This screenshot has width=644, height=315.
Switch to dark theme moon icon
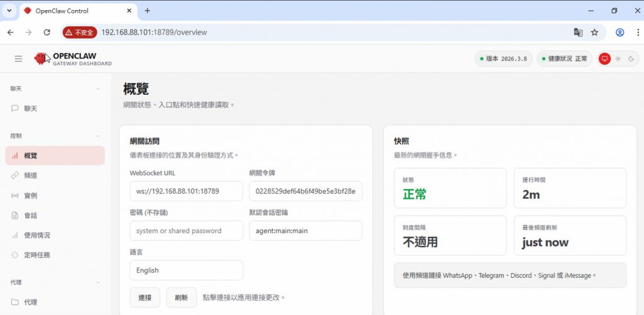(x=631, y=58)
